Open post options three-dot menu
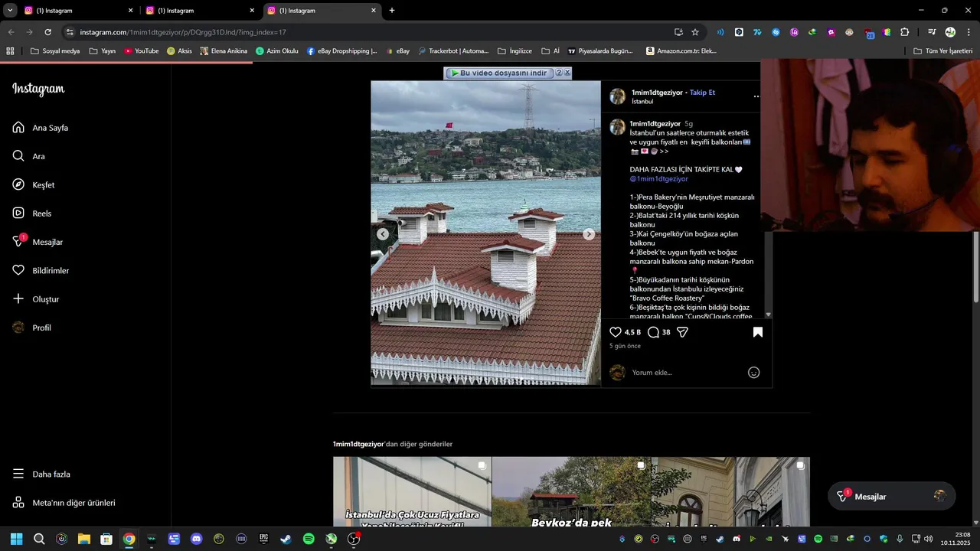 (756, 96)
